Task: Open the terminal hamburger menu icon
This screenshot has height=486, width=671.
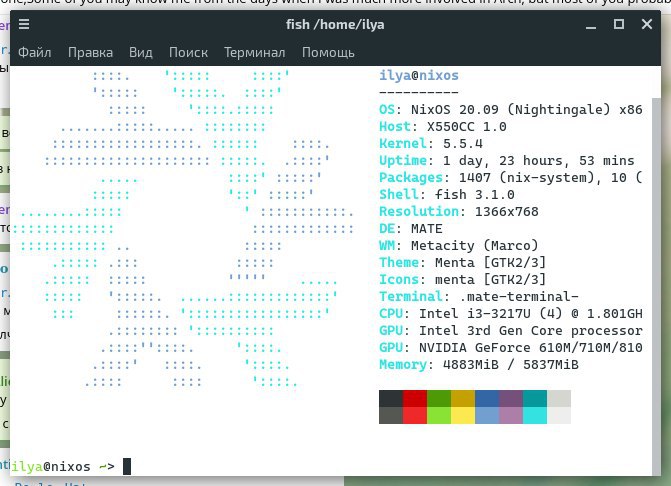Action: point(24,24)
